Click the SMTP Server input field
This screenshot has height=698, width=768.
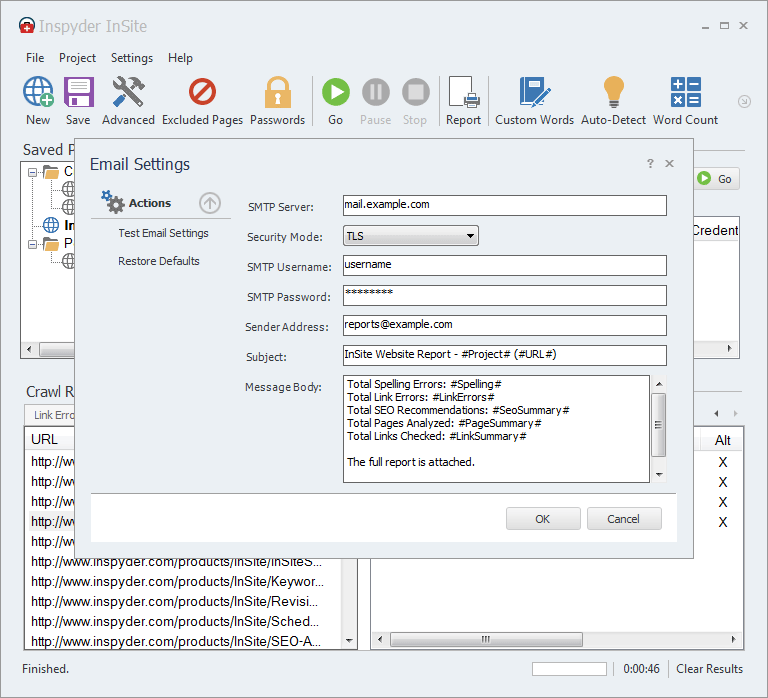[504, 205]
